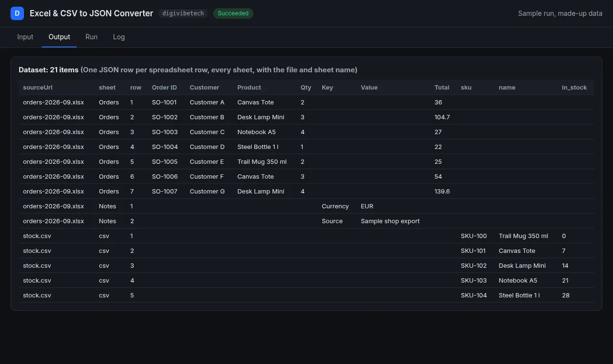
Task: Select the Trail Mug 350 ml cell in SO-1005 row
Action: point(262,161)
